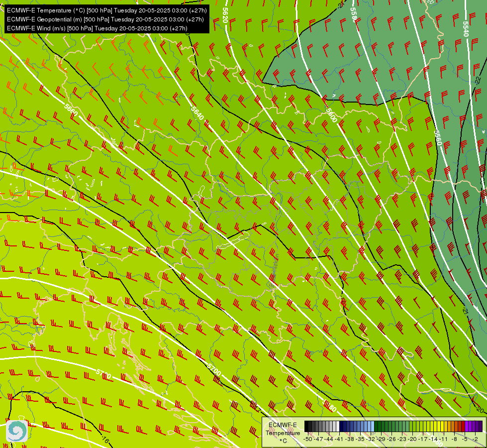Click the red legend swatch before -5

click(x=463, y=426)
